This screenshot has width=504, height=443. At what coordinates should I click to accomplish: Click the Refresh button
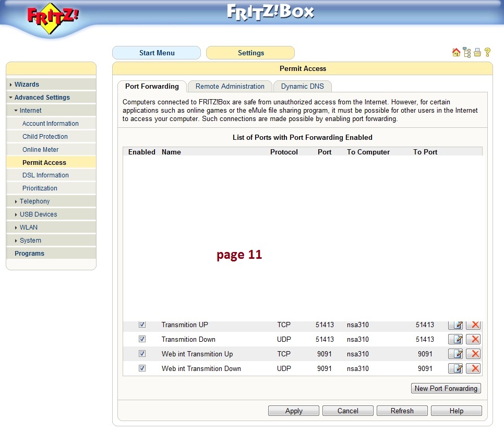pos(402,411)
